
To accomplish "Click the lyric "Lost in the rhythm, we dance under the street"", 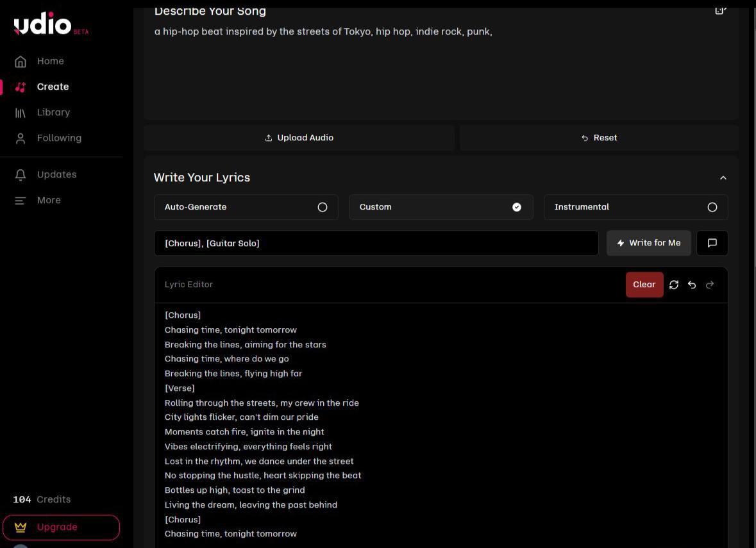I will click(259, 461).
